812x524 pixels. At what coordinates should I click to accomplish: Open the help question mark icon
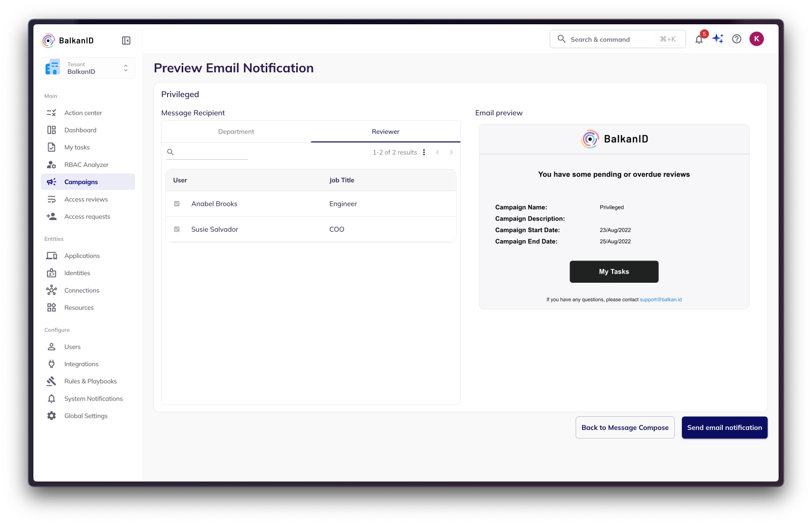click(x=737, y=39)
